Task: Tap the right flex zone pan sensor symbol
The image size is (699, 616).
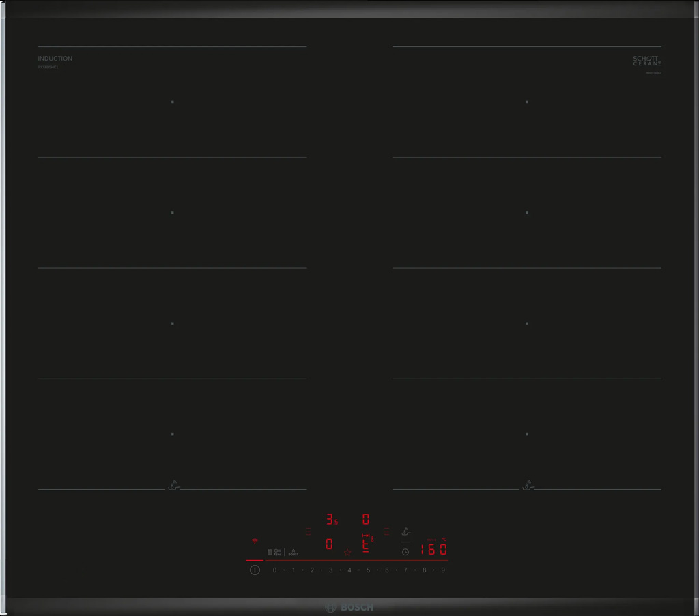Action: coord(527,486)
